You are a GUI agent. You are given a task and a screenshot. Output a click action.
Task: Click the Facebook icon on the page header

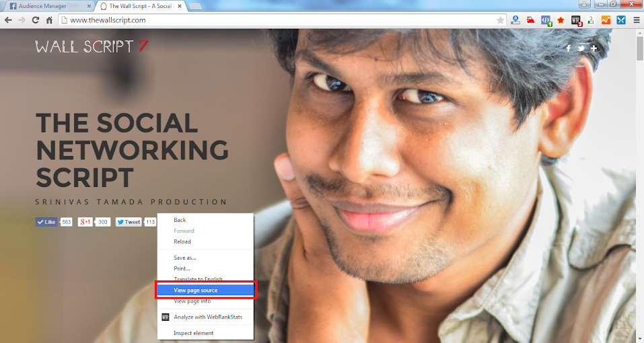pyautogui.click(x=569, y=48)
